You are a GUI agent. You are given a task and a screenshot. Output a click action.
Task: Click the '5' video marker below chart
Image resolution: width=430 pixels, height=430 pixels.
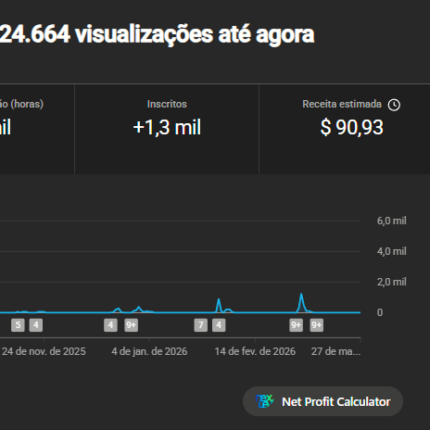[x=18, y=325]
